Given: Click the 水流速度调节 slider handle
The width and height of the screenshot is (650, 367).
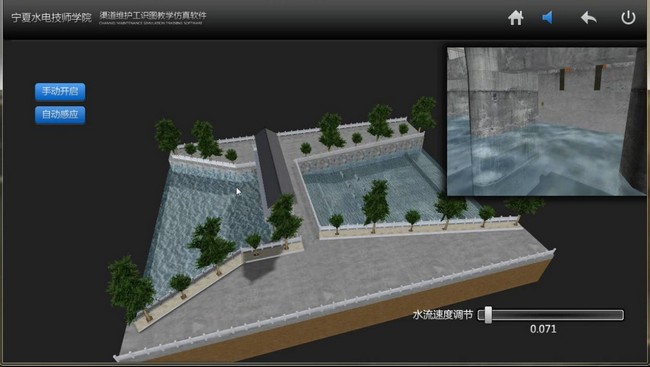Looking at the screenshot, I should coord(488,315).
